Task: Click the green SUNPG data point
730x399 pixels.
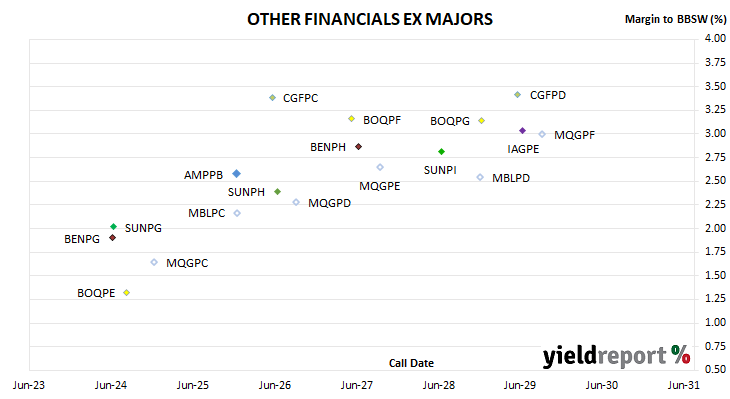Action: pos(113,227)
